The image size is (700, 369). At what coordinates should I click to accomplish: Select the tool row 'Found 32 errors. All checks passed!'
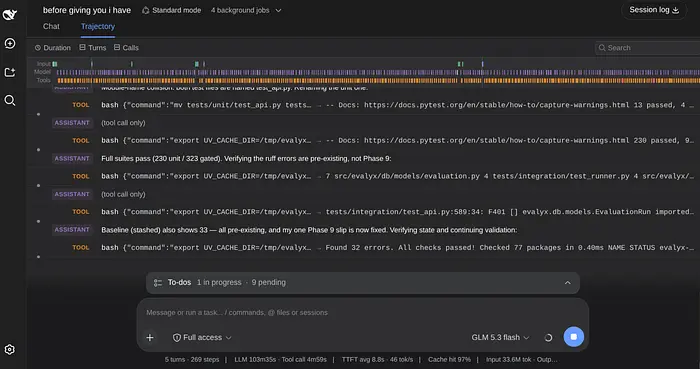(374, 248)
